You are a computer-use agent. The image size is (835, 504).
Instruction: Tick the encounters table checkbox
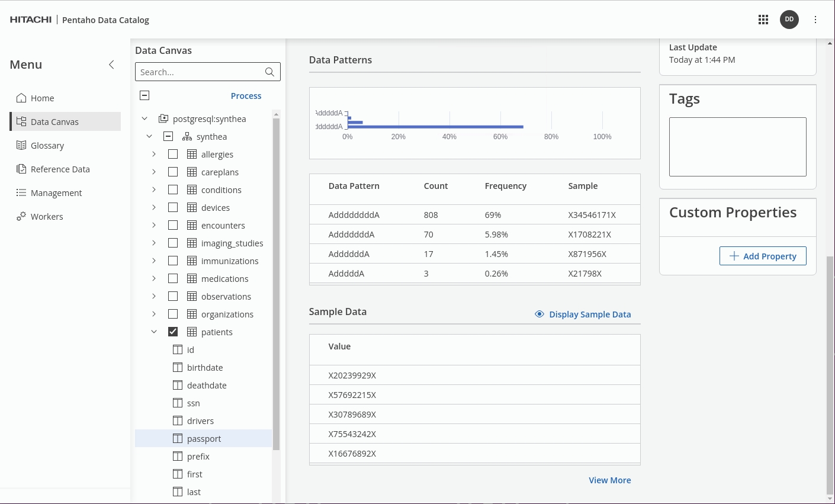[173, 226]
